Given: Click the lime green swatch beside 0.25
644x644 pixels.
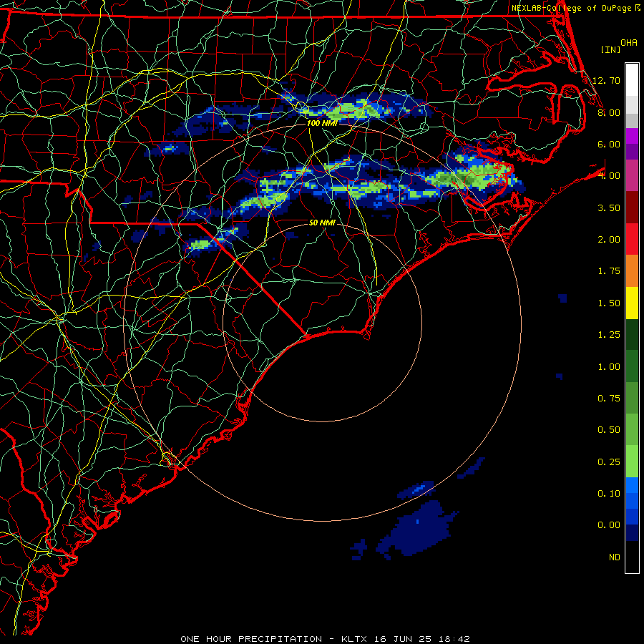Looking at the screenshot, I should [x=632, y=462].
